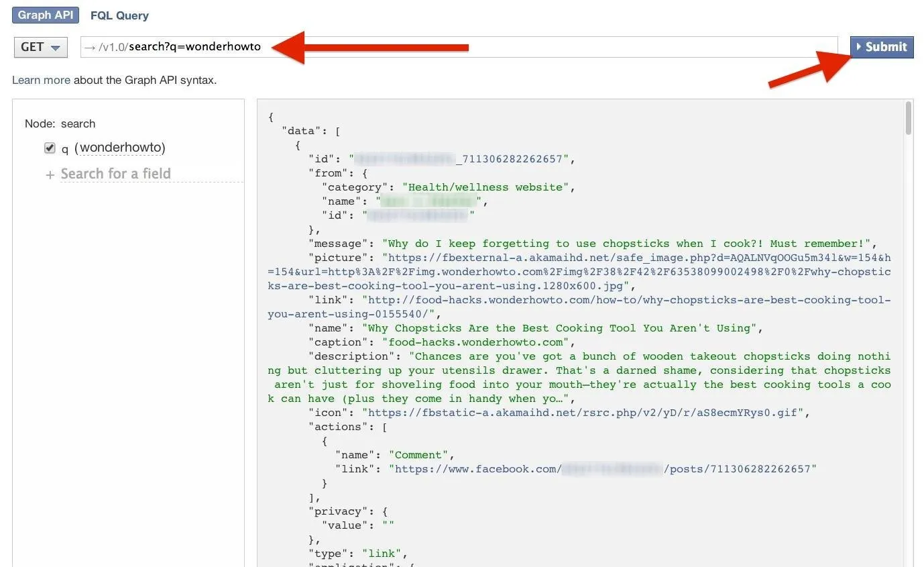Open the fbstatic-a.akamaihd.net icon URL
Viewport: 924px width, 567px height.
[583, 413]
